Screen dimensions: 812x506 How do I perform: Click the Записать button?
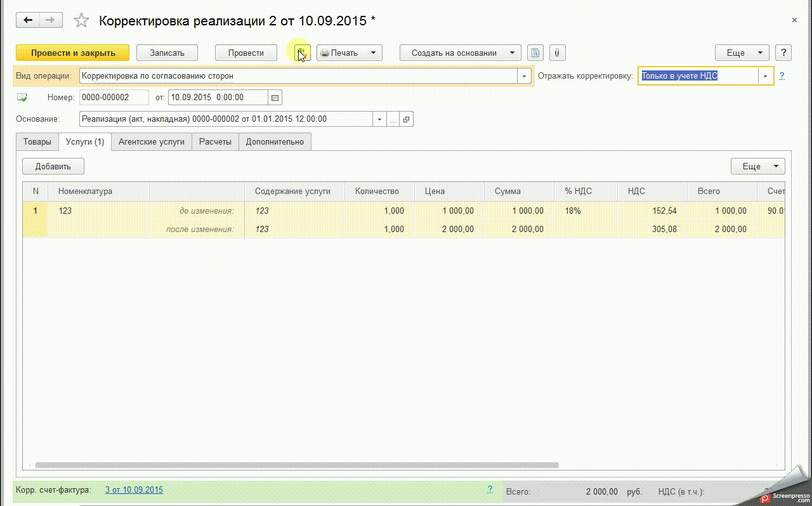167,53
